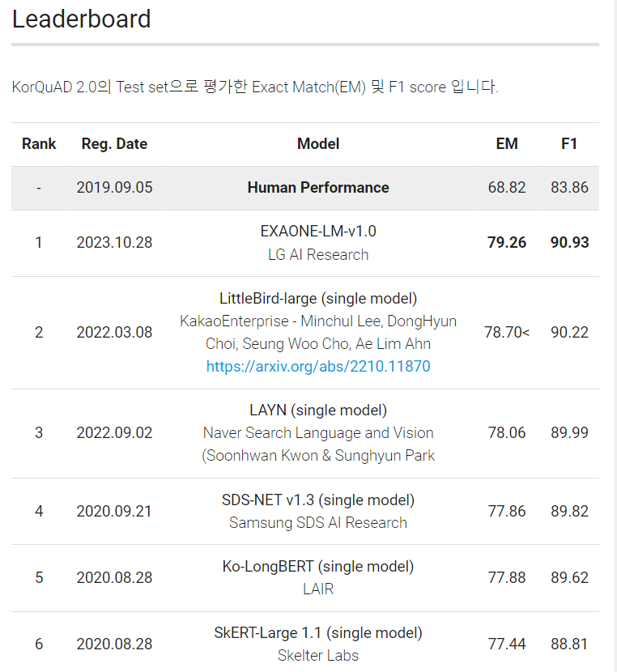This screenshot has height=672, width=617.
Task: Click Naver Search Language and Vision text
Action: pyautogui.click(x=318, y=433)
